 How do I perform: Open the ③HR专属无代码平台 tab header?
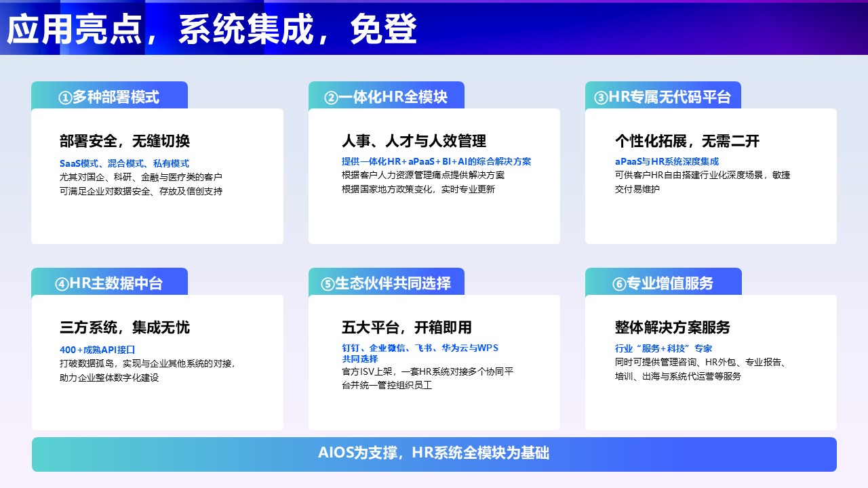(663, 97)
